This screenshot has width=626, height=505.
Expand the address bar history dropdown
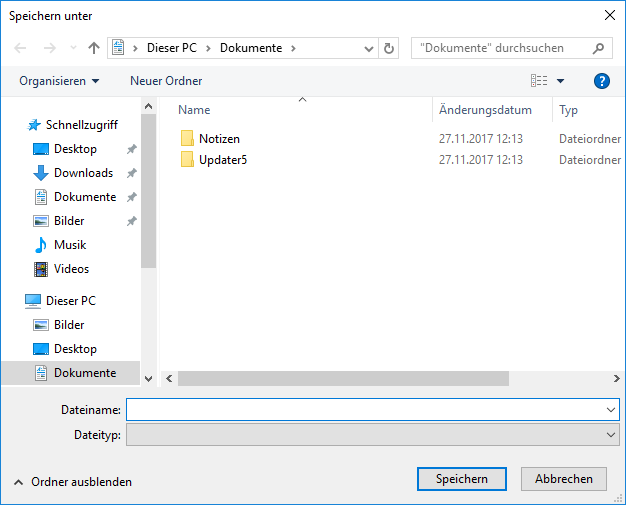(368, 48)
